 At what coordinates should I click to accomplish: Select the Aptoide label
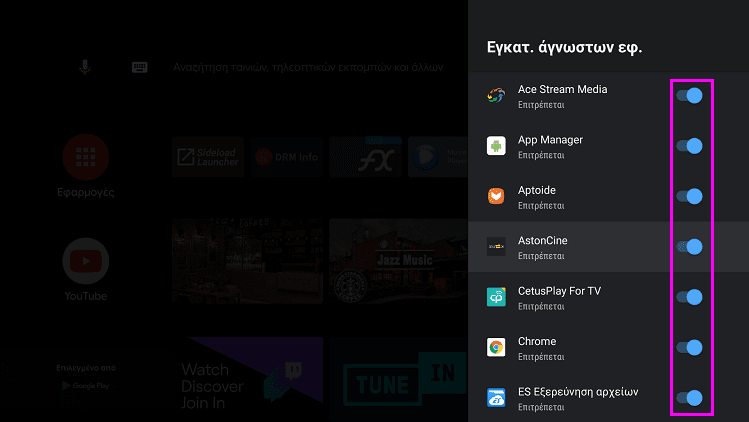537,190
